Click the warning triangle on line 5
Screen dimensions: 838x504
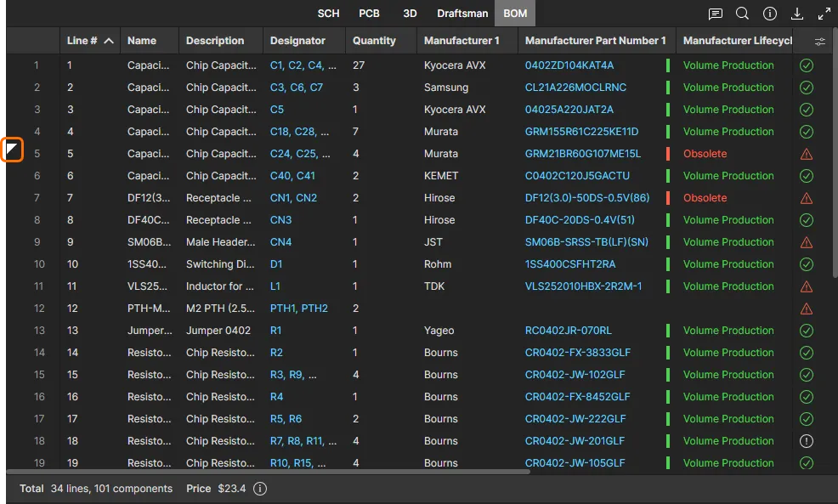pos(807,154)
